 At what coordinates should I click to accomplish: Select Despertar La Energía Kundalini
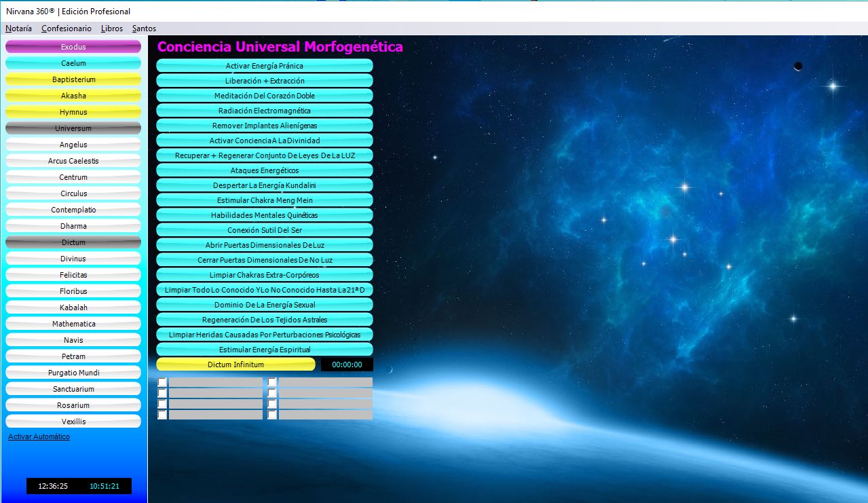[265, 185]
